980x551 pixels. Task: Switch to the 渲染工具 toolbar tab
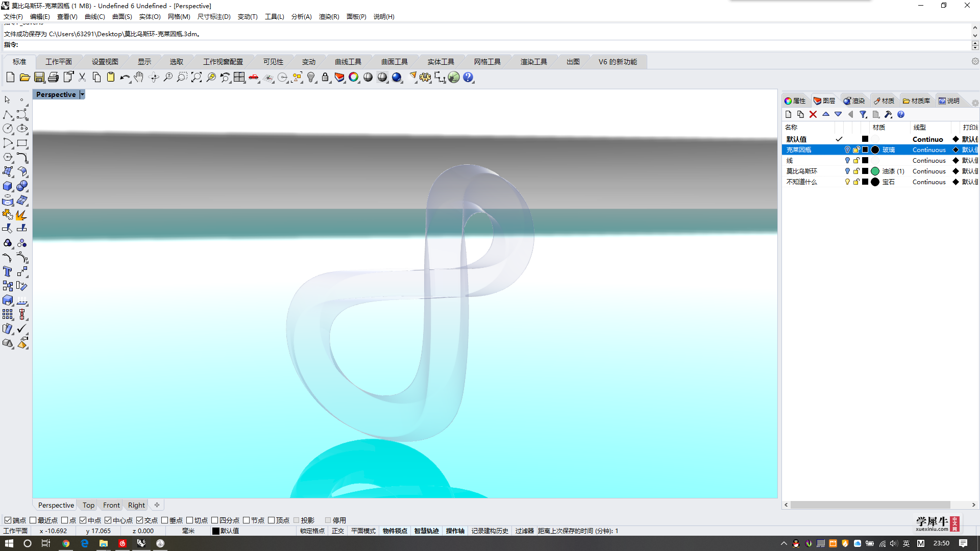point(534,62)
